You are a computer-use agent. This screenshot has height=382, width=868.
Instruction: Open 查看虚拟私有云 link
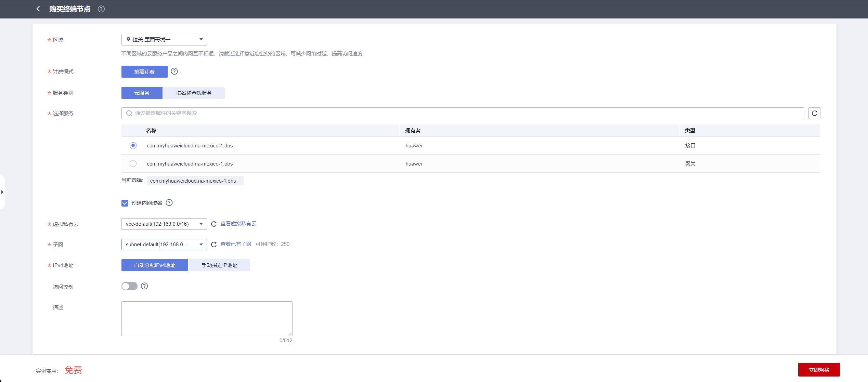click(238, 224)
